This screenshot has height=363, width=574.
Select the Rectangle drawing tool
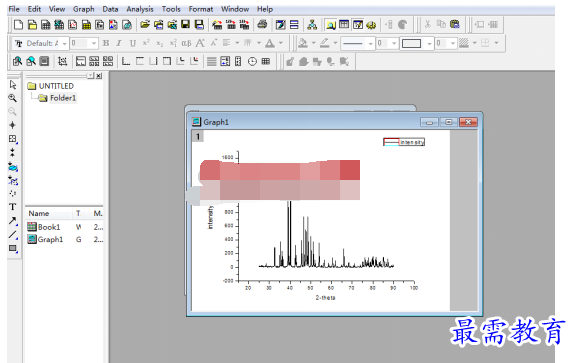click(13, 248)
